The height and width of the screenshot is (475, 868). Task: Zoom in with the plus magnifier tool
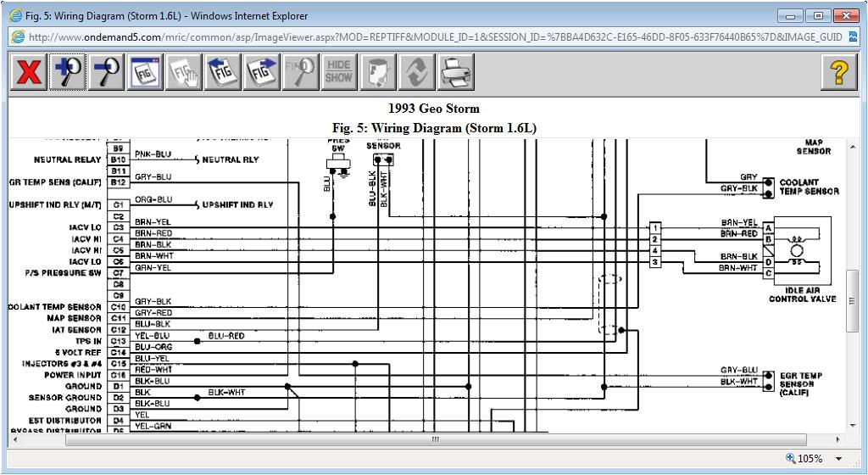click(68, 72)
